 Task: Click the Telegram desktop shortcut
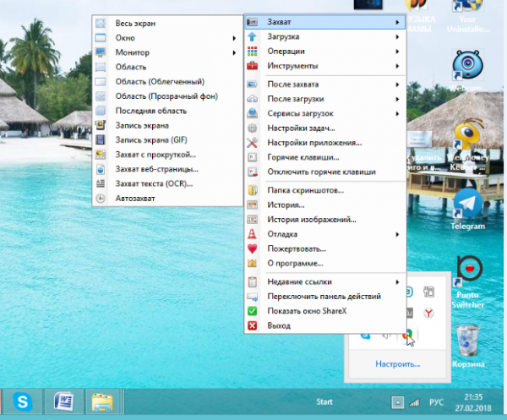[468, 209]
